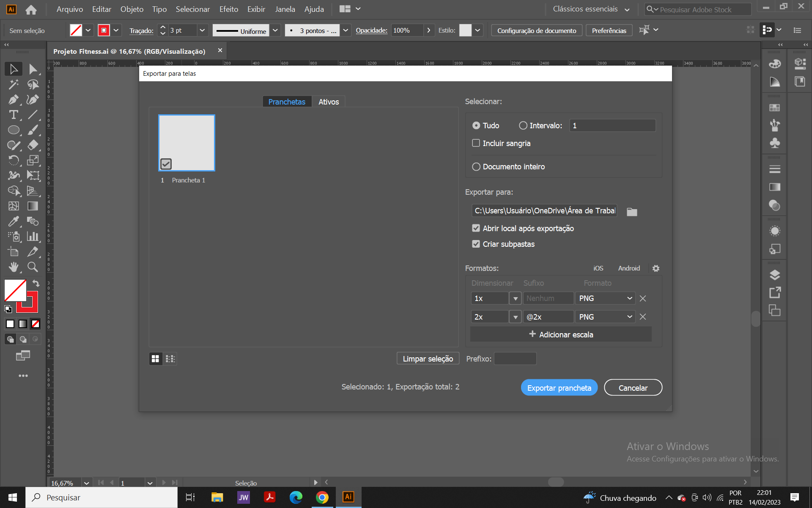812x508 pixels.
Task: Select the Documento inteiro radio option
Action: (x=476, y=167)
